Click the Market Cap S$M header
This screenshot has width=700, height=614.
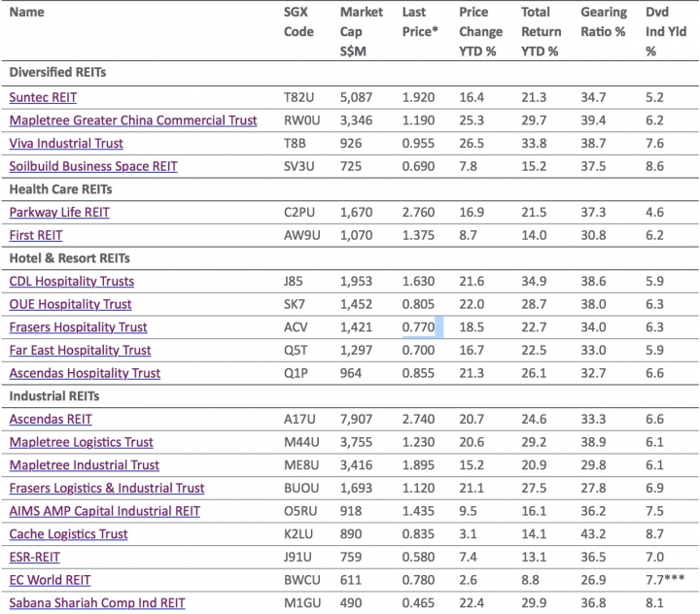point(361,32)
